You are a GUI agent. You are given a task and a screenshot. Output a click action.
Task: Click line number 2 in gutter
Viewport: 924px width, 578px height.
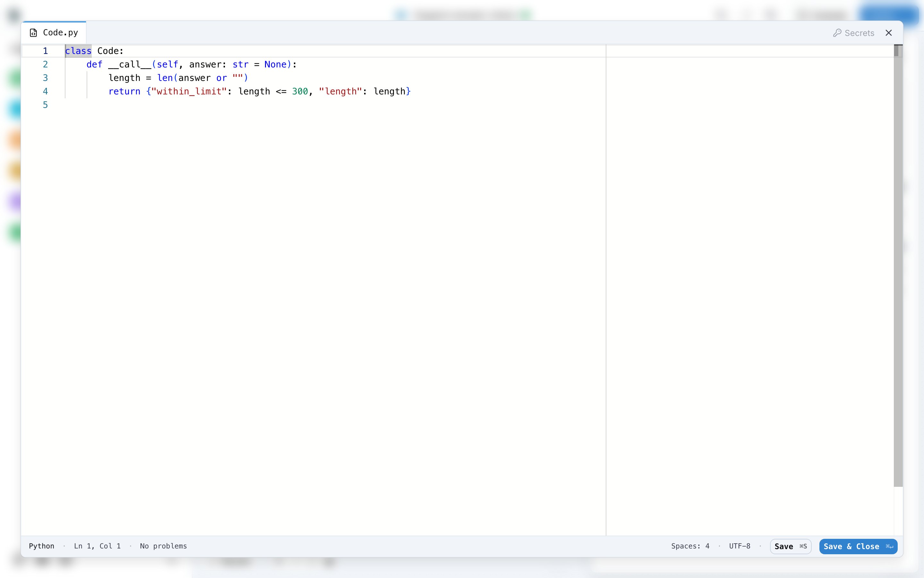pyautogui.click(x=46, y=64)
